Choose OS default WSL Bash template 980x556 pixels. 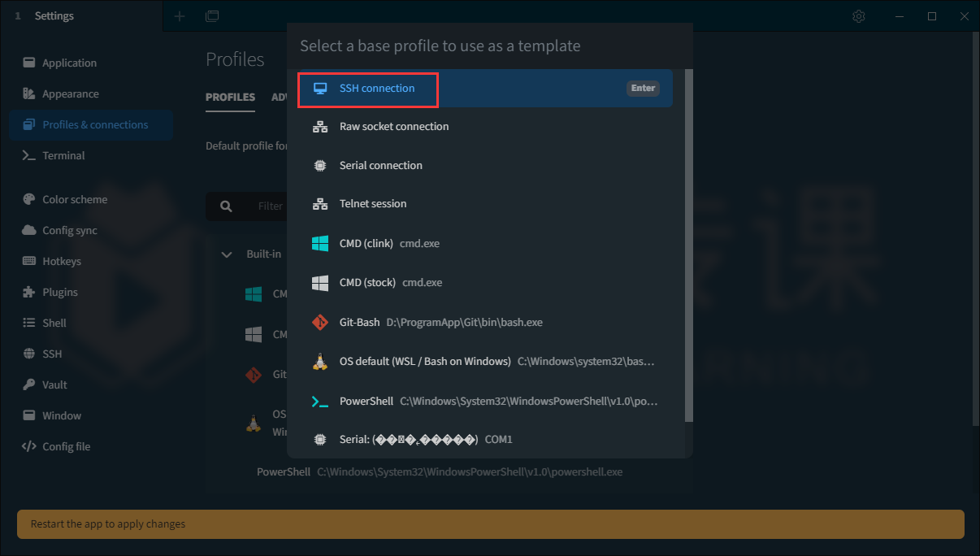point(485,361)
